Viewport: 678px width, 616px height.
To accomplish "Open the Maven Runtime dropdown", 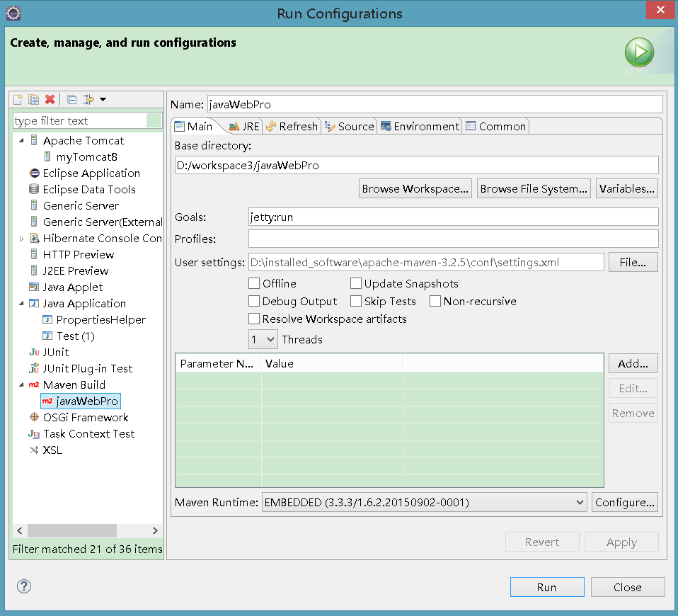I will point(424,502).
